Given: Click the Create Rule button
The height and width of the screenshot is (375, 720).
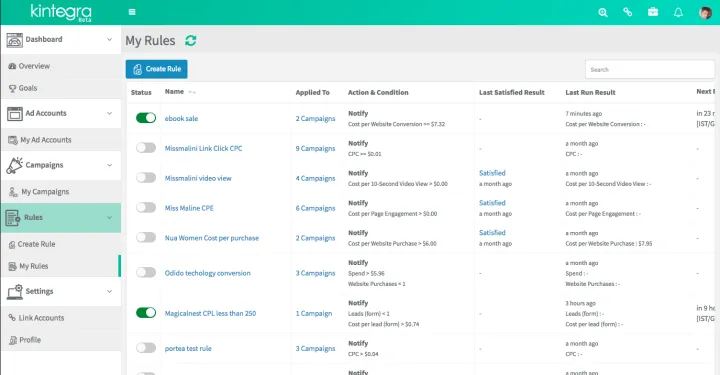Looking at the screenshot, I should coord(157,69).
